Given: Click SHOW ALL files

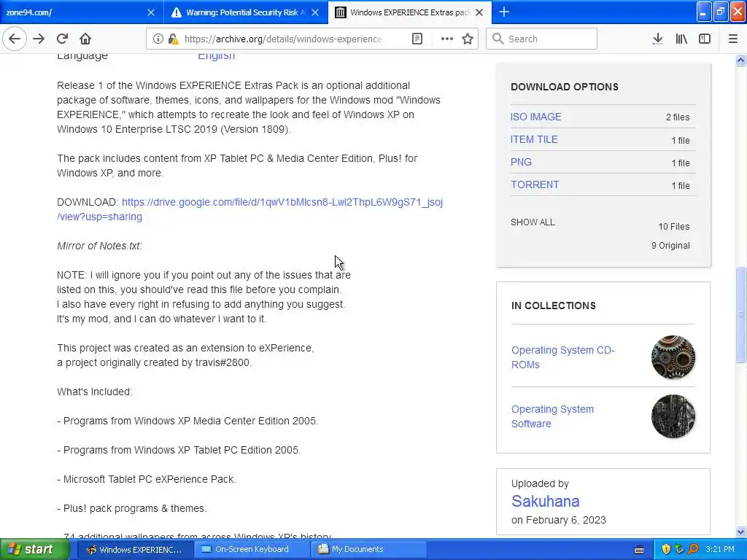Looking at the screenshot, I should pos(533,222).
